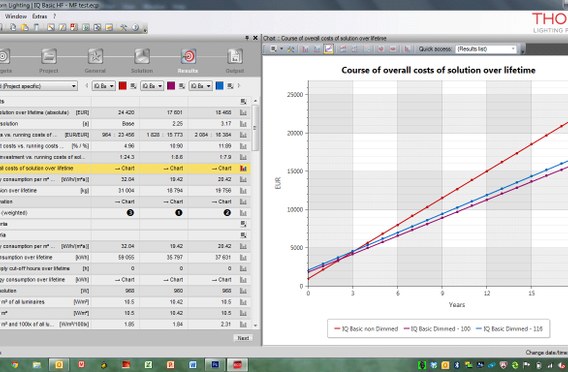568x372 pixels.
Task: Open the Output step icon
Action: (234, 57)
